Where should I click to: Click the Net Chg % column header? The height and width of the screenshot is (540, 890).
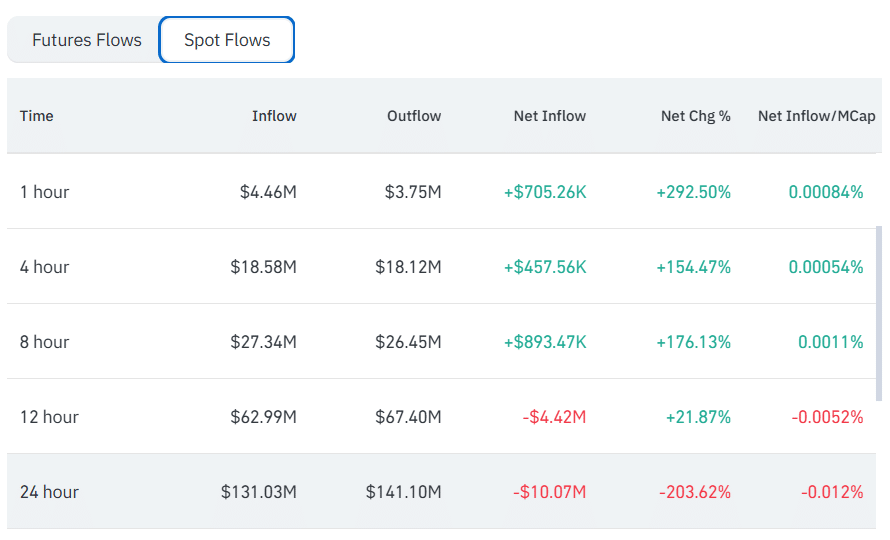[696, 116]
